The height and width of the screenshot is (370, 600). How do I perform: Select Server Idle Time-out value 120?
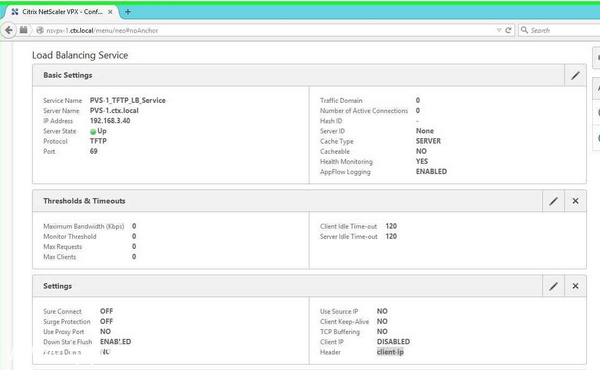click(391, 236)
